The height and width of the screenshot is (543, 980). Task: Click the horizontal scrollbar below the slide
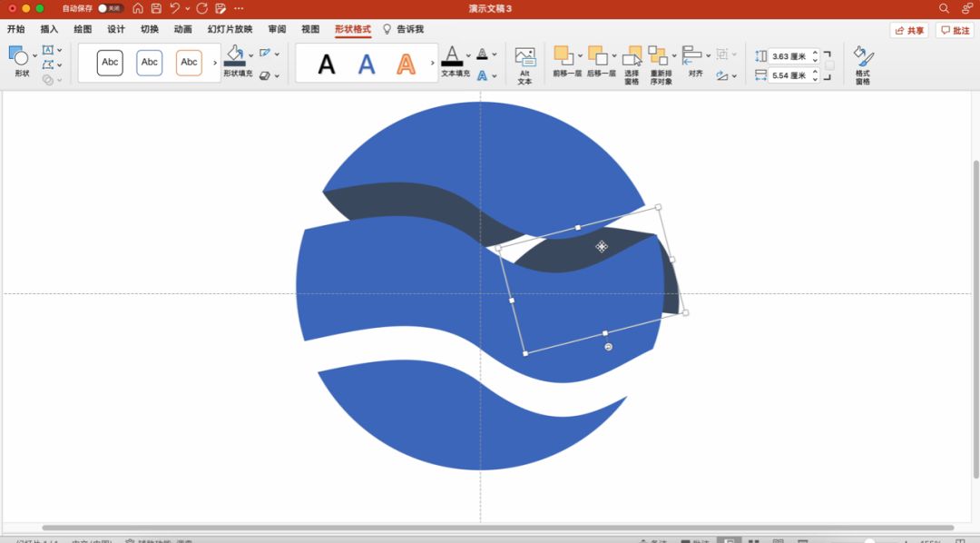[x=497, y=528]
